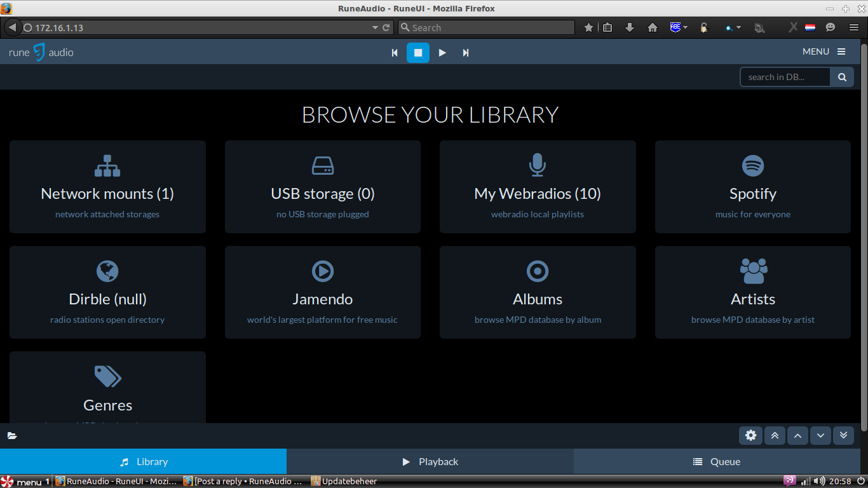Click the open folder icon in bottom bar

click(x=12, y=436)
